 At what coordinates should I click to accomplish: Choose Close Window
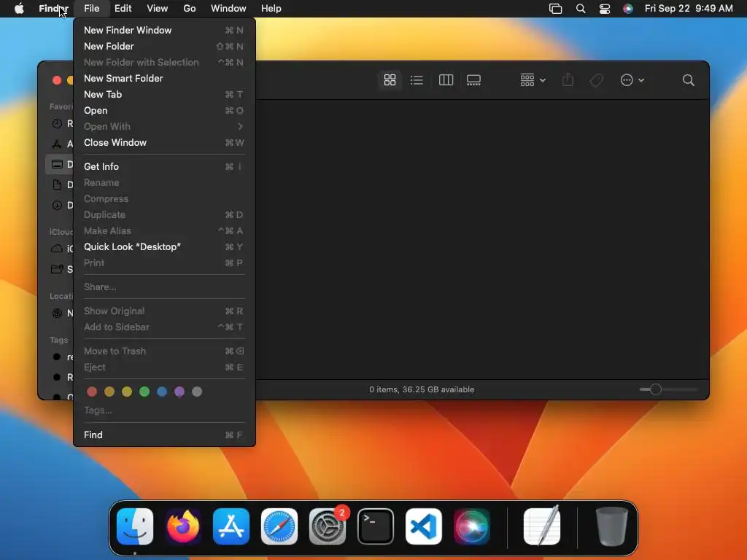pos(164,142)
